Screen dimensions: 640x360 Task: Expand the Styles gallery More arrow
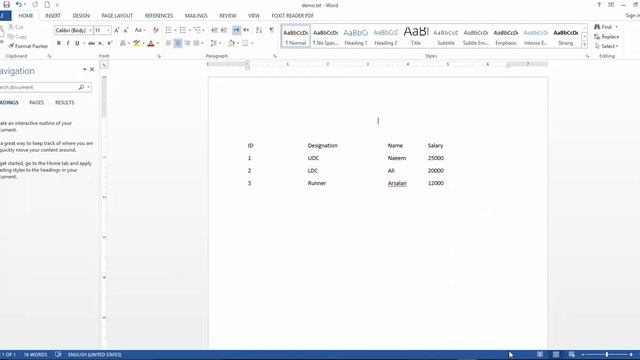tap(584, 44)
